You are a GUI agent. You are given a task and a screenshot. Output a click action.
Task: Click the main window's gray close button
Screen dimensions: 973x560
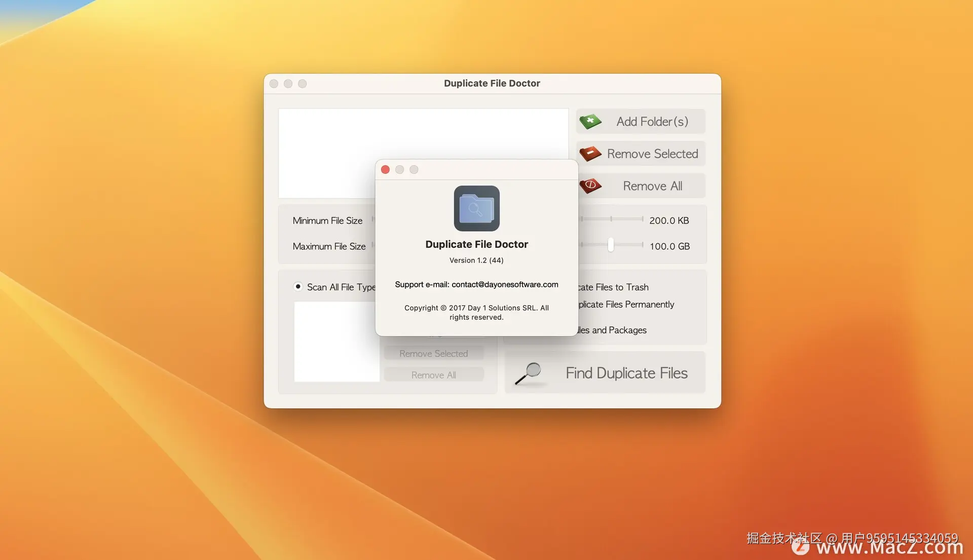tap(274, 84)
